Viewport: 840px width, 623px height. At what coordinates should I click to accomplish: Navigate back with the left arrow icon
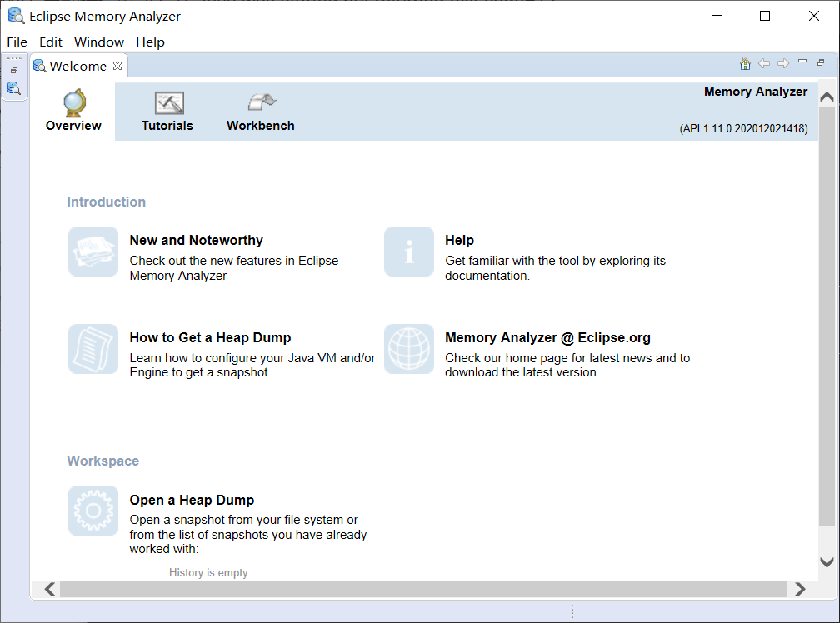[764, 63]
